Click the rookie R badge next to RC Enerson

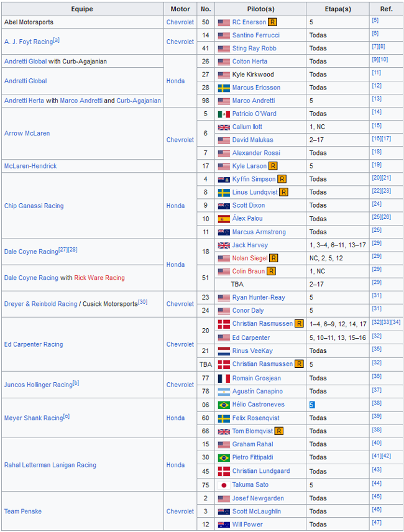272,22
